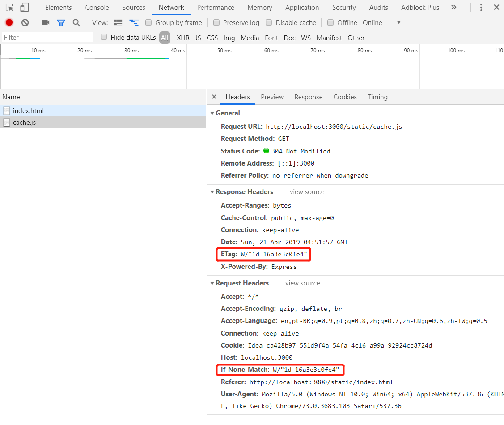
Task: View source of Response Headers
Action: pyautogui.click(x=307, y=192)
